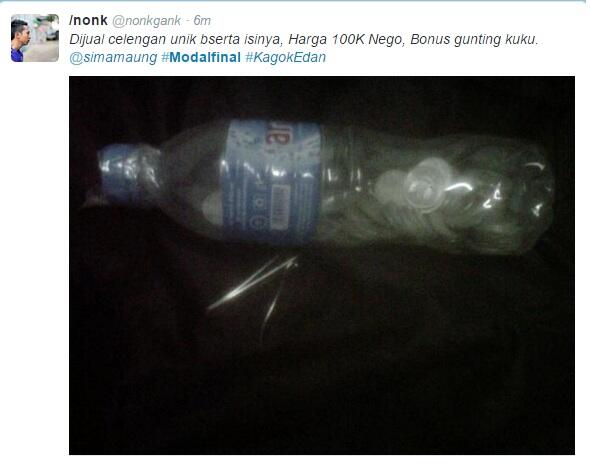
Task: Click the blue bottle cap in photo
Action: (126, 173)
